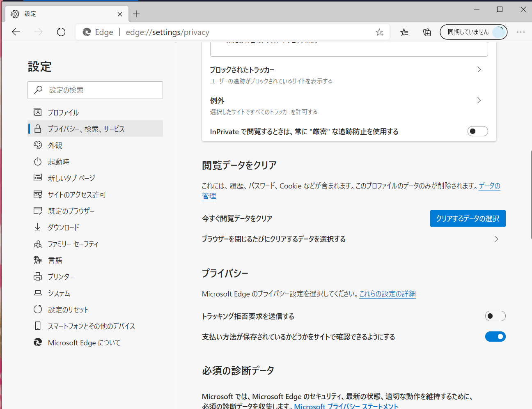Add this page to favorites star

pos(379,32)
